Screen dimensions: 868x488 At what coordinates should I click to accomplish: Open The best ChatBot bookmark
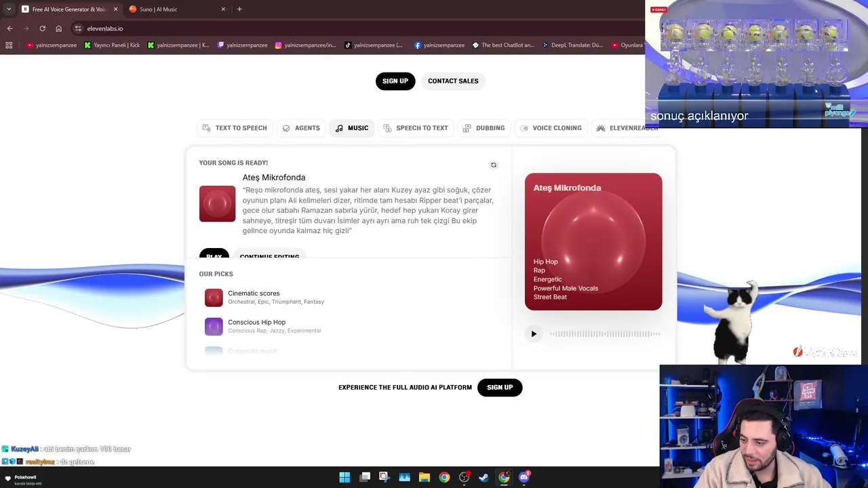pos(503,45)
